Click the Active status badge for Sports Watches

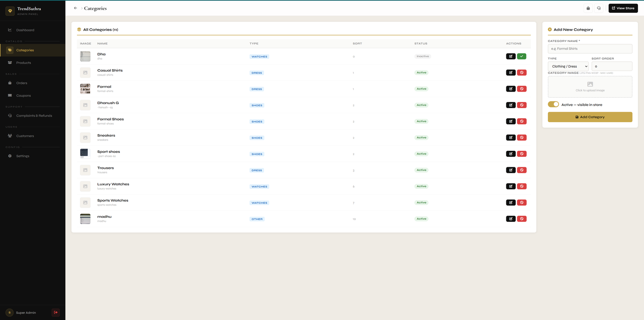click(x=421, y=203)
